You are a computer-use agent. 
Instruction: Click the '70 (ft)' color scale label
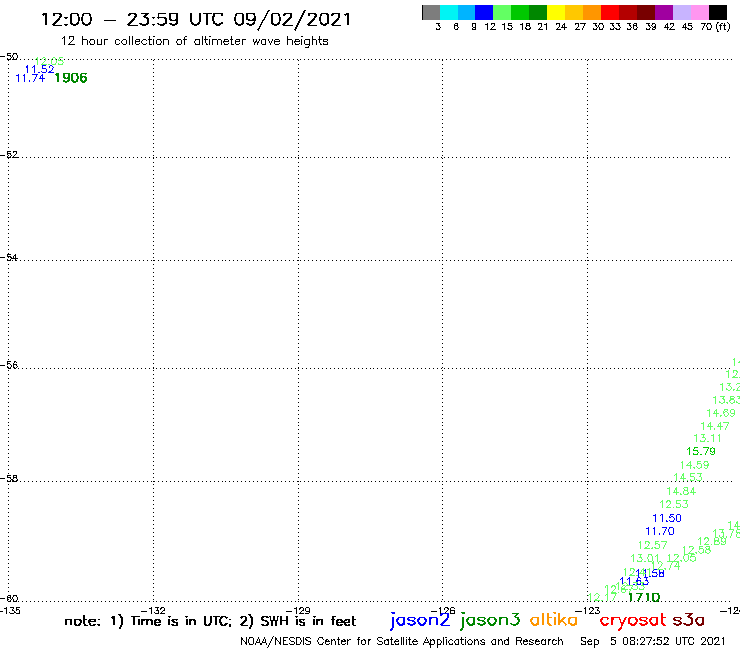[x=715, y=27]
